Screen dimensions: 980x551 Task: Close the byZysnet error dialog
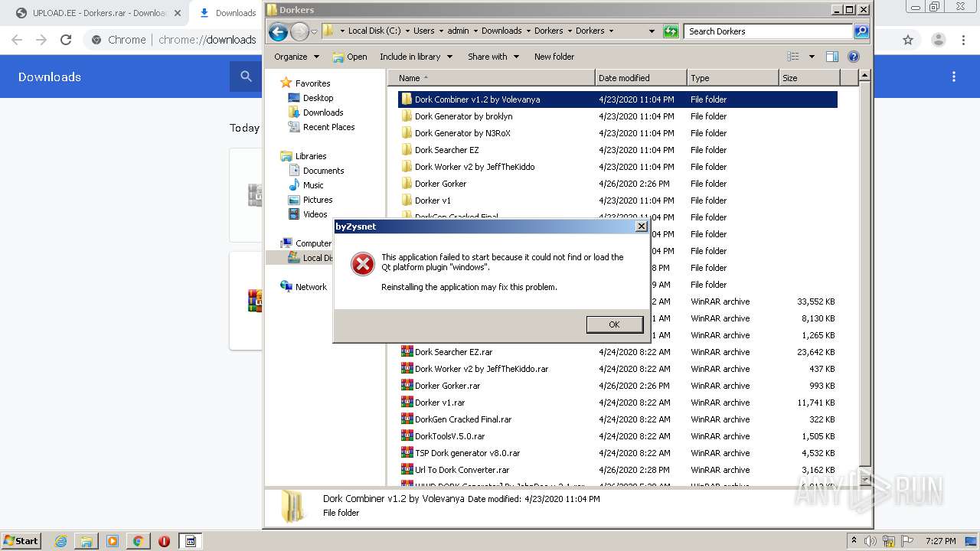coord(642,227)
